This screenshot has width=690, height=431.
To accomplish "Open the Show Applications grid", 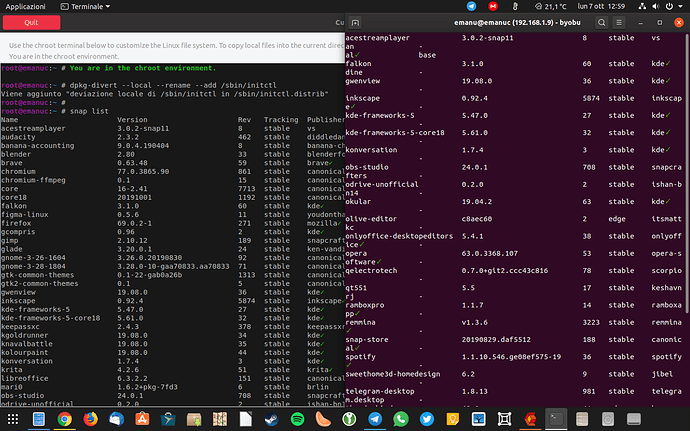I will click(13, 419).
